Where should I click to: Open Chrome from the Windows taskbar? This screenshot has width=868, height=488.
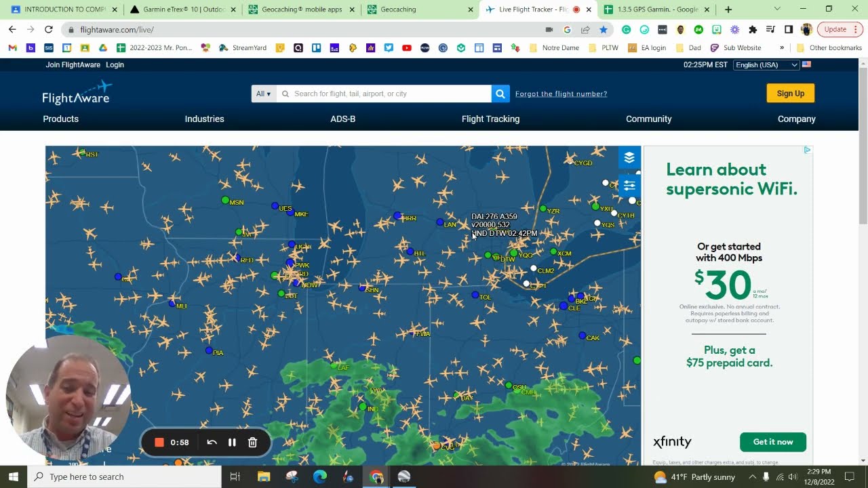coord(376,476)
